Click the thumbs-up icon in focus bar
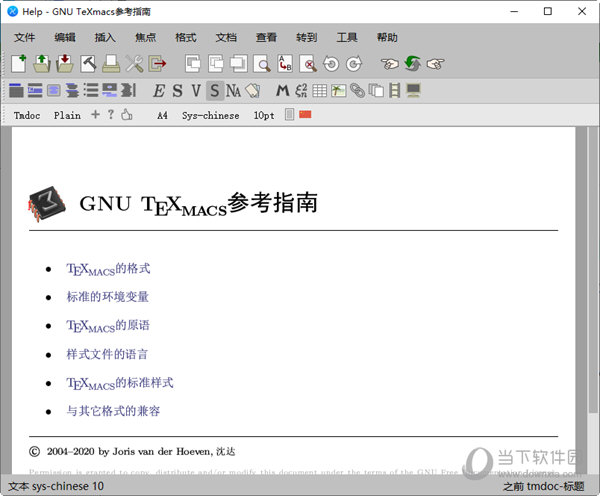This screenshot has height=496, width=600. click(x=127, y=114)
